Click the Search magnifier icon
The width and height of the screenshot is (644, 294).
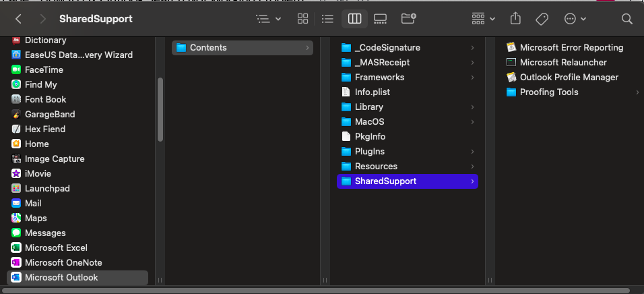(626, 19)
